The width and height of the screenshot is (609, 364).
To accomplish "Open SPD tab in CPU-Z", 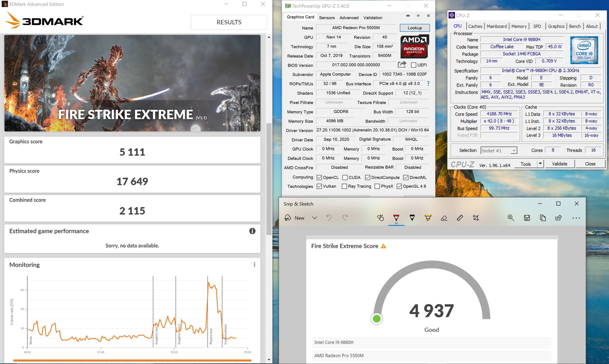I will point(537,26).
